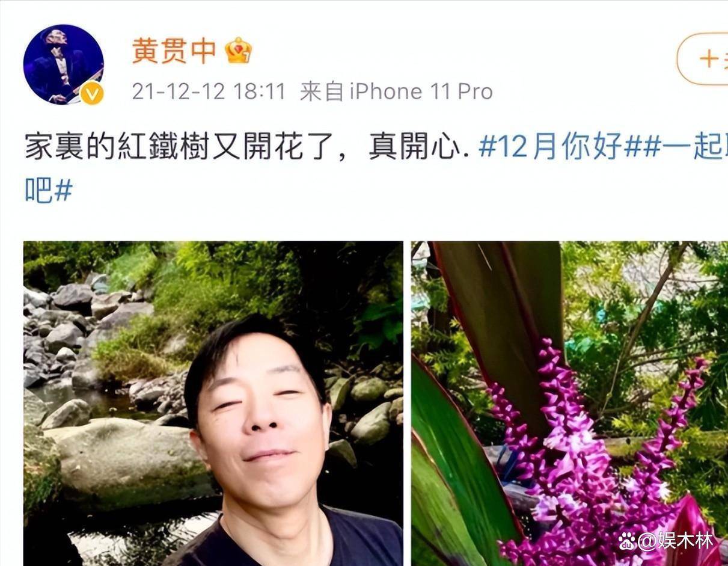The width and height of the screenshot is (728, 566).
Task: Tap the 真開心 phrase in the post
Action: [414, 147]
